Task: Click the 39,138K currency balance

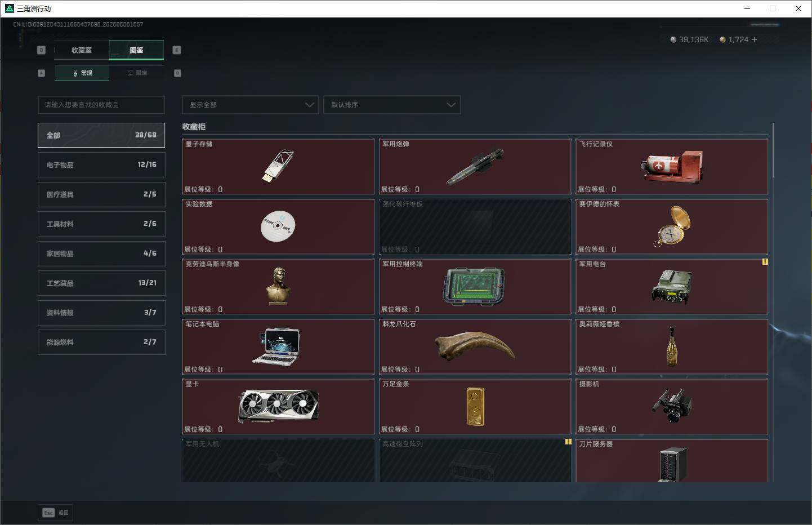Action: [x=689, y=39]
